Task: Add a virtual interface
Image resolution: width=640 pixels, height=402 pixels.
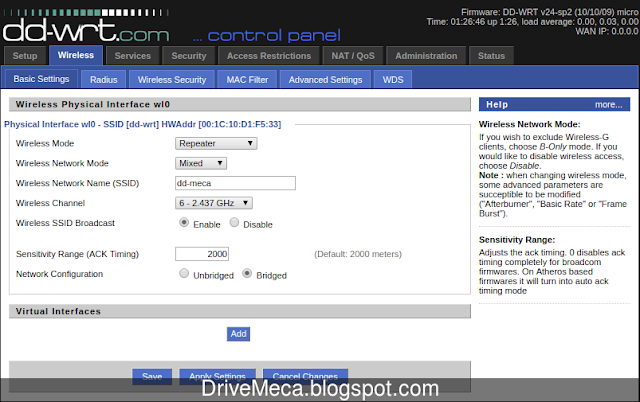Action: coord(238,334)
